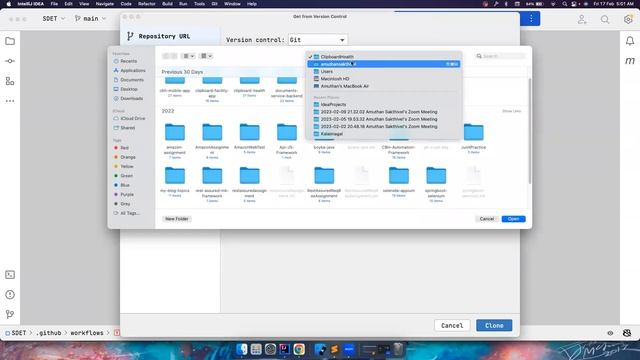Click Cancel in the file dialog
The height and width of the screenshot is (360, 640).
click(x=487, y=219)
